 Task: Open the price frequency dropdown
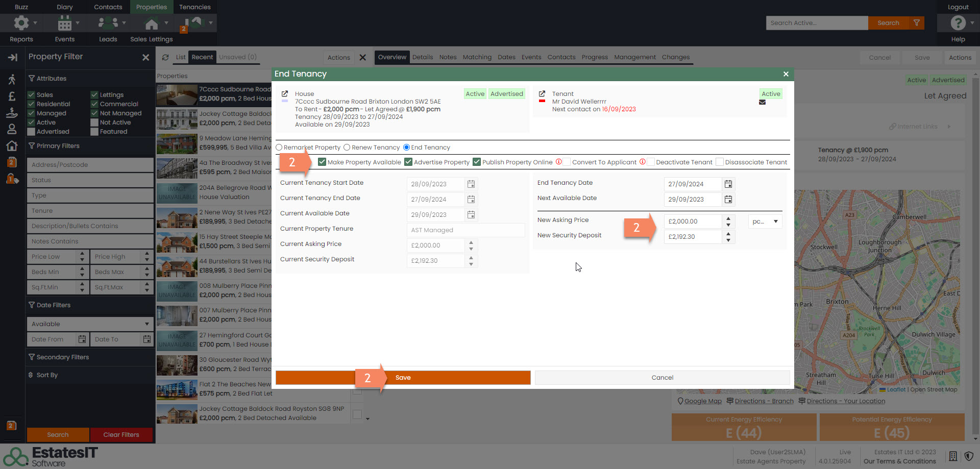click(765, 221)
